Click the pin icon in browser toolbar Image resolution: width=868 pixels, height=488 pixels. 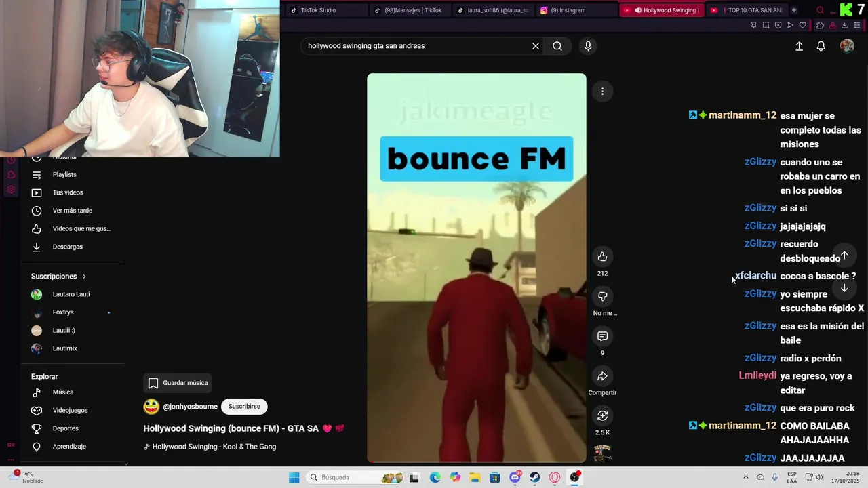click(753, 25)
